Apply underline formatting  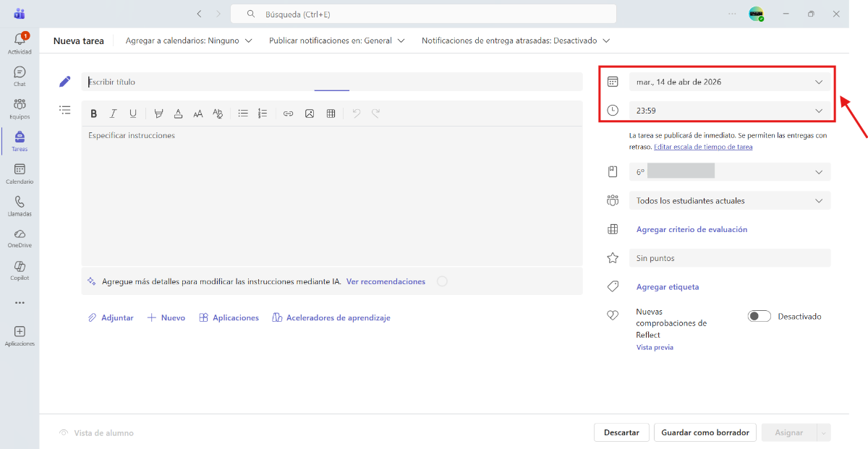[133, 114]
